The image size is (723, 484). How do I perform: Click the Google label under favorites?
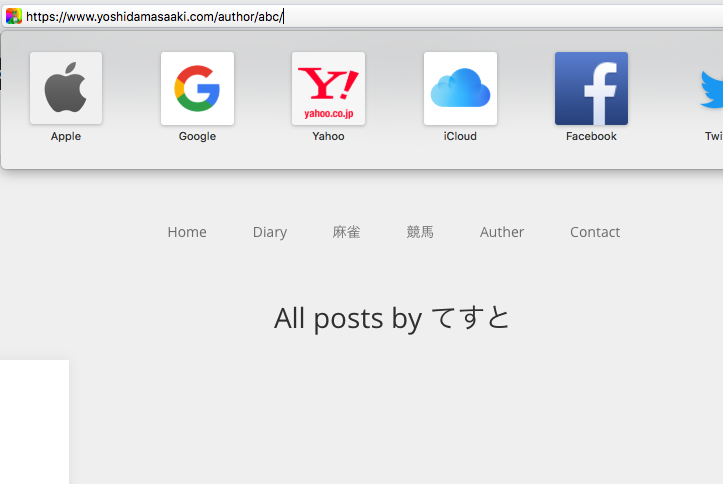(x=197, y=136)
